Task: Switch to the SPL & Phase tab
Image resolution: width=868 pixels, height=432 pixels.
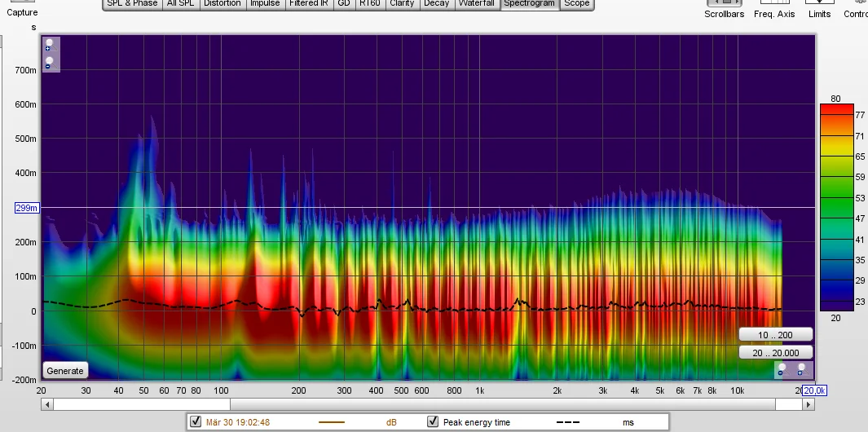Action: pyautogui.click(x=132, y=4)
